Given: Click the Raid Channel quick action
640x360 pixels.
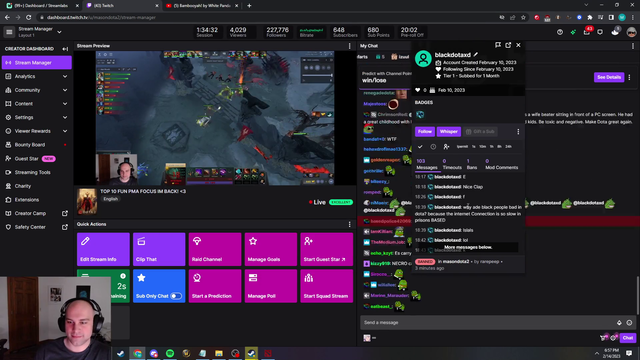Looking at the screenshot, I should click(x=215, y=249).
